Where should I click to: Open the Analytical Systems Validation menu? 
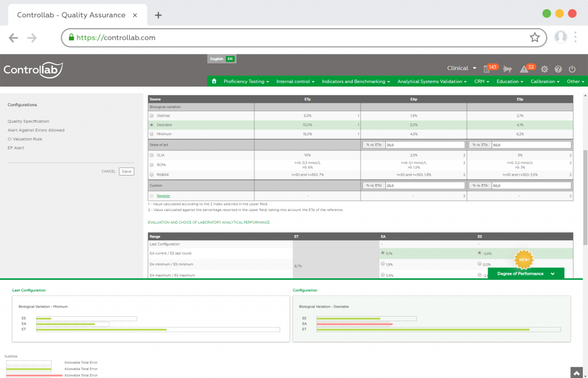432,81
